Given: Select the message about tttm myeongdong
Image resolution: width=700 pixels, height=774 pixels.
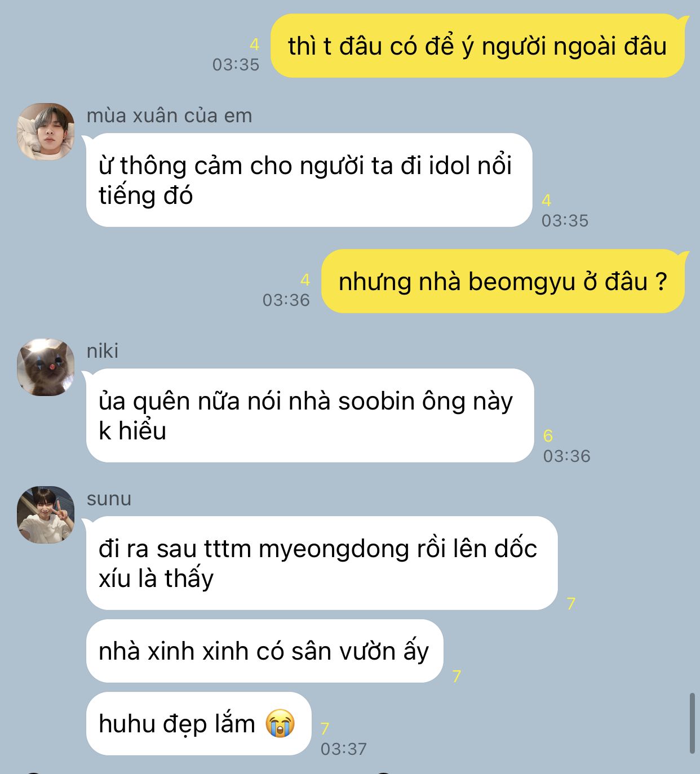Looking at the screenshot, I should pyautogui.click(x=321, y=563).
